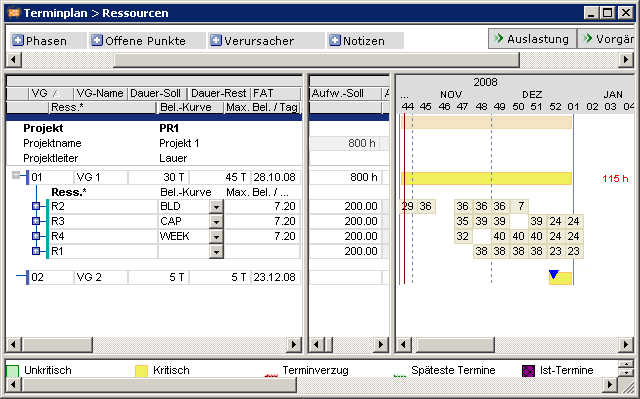The image size is (640, 399).
Task: Click the Kritisch yellow legend swatch
Action: point(141,371)
